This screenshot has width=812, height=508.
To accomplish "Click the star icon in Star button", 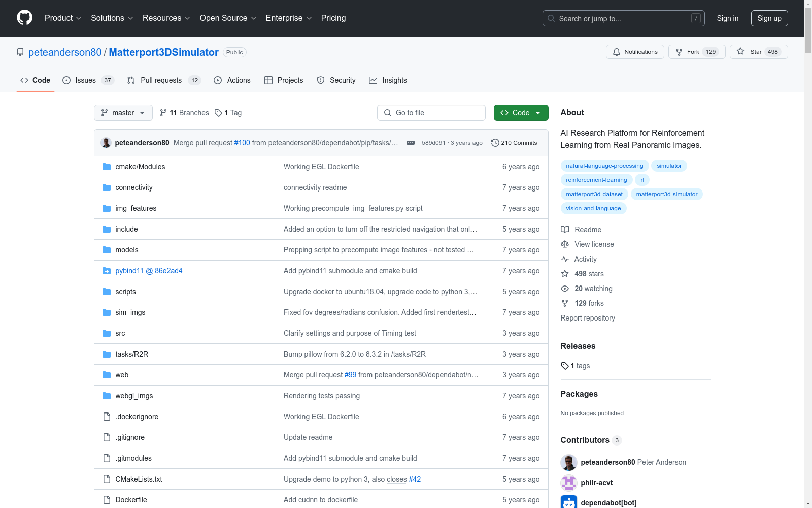I will (x=740, y=52).
